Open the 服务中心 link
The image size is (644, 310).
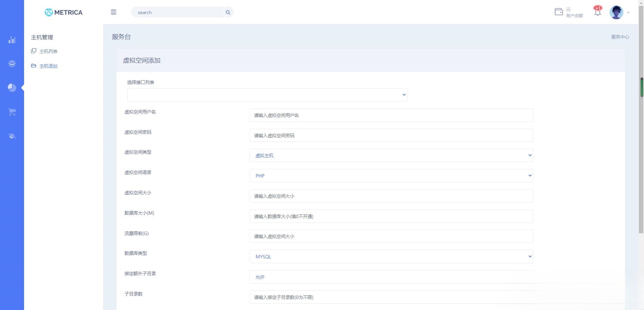click(620, 37)
